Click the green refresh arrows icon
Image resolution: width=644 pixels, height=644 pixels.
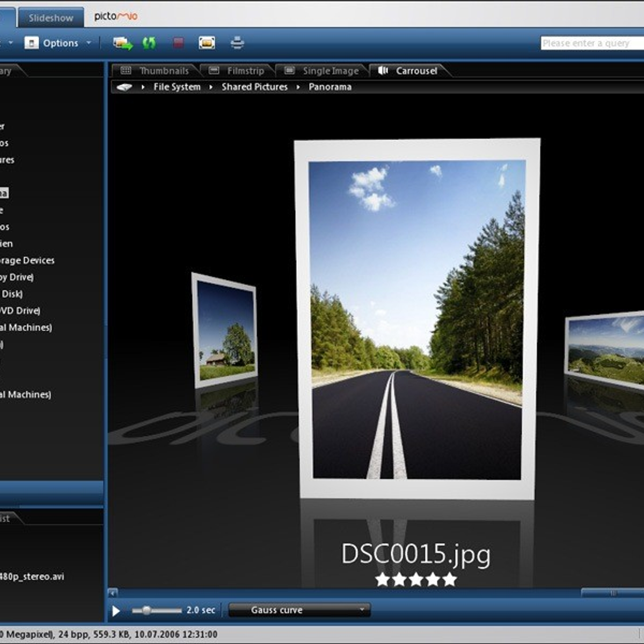pos(149,43)
